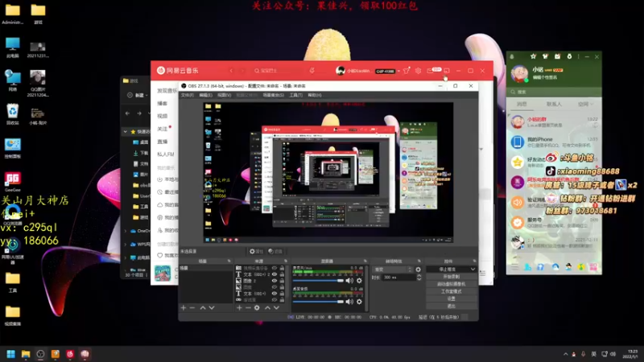This screenshot has height=362, width=644.
Task: Move the scene down in OBS
Action: [x=212, y=307]
